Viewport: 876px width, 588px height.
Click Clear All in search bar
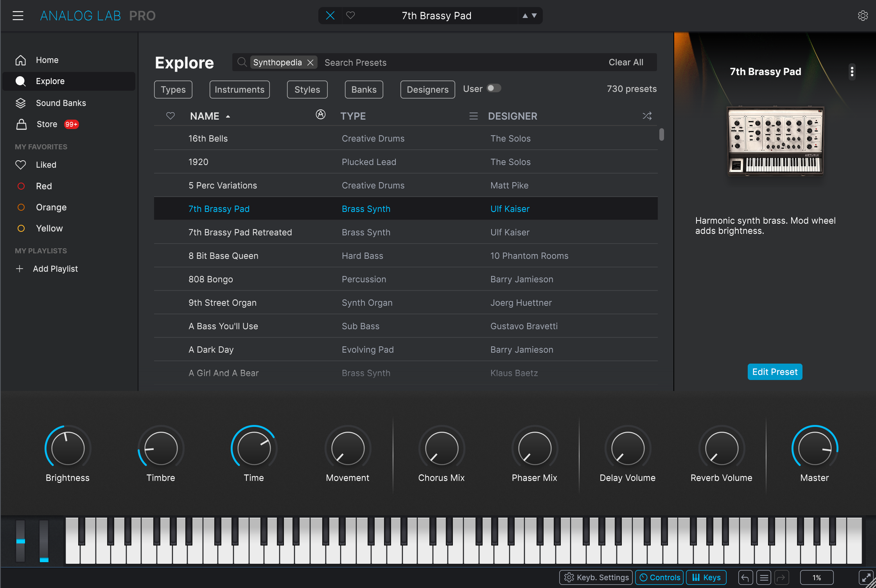(x=626, y=63)
